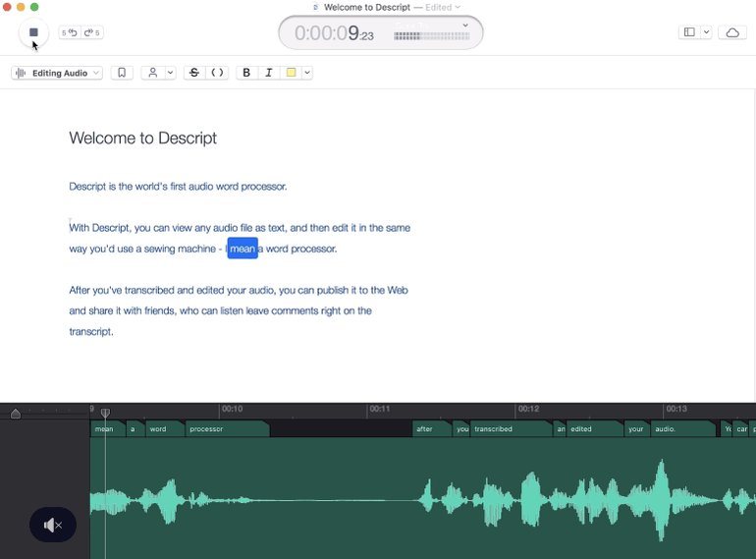Viewport: 756px width, 559px height.
Task: Click the document icon in the title bar
Action: [x=316, y=7]
